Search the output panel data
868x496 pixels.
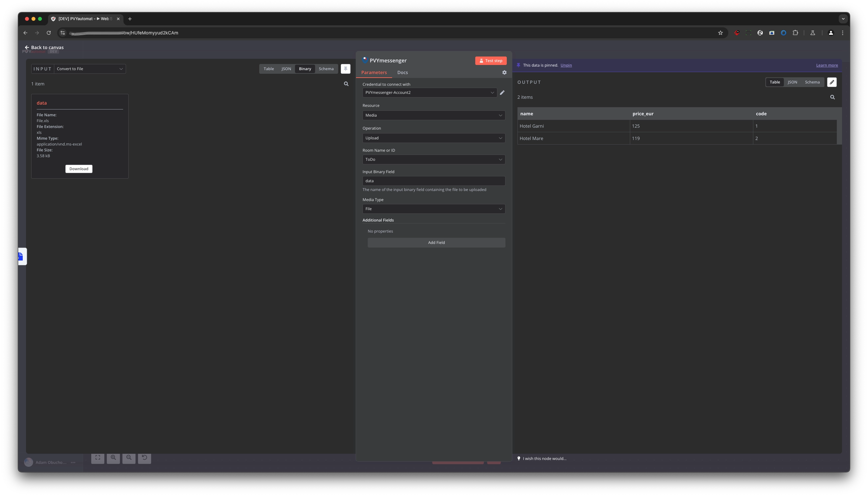coord(833,97)
